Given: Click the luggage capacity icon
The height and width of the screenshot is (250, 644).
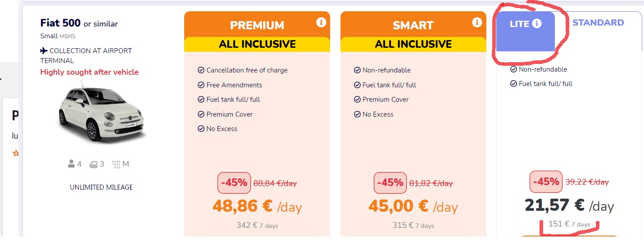Looking at the screenshot, I should click(94, 164).
